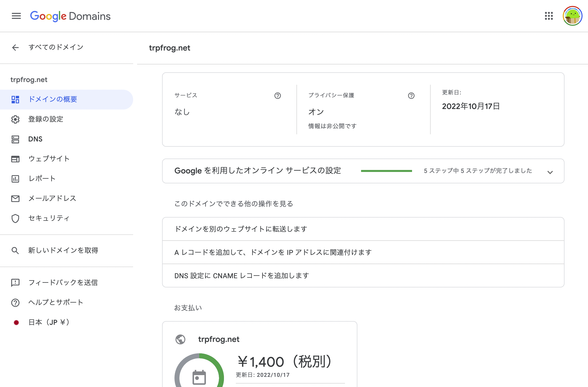Open the Google apps grid
This screenshot has height=387, width=588.
click(x=549, y=16)
